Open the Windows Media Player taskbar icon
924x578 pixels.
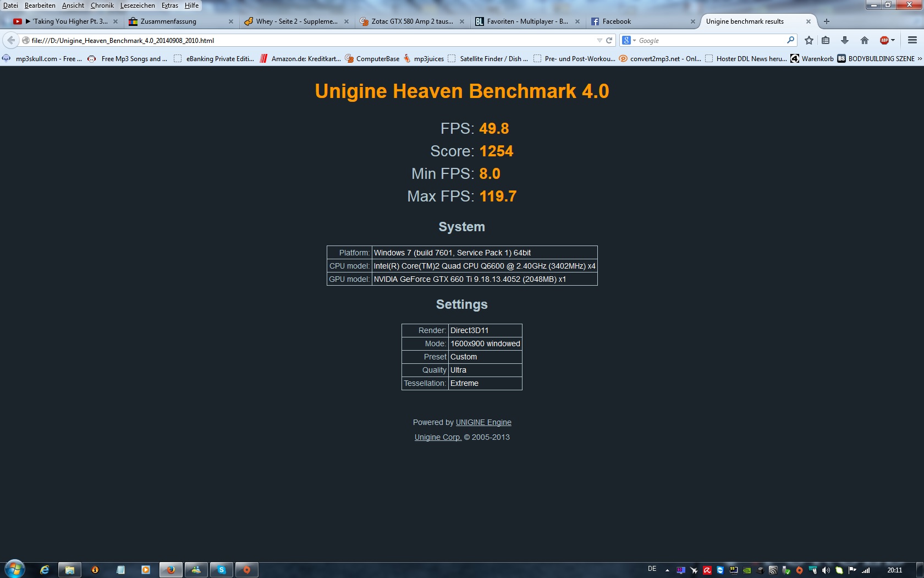pyautogui.click(x=145, y=570)
